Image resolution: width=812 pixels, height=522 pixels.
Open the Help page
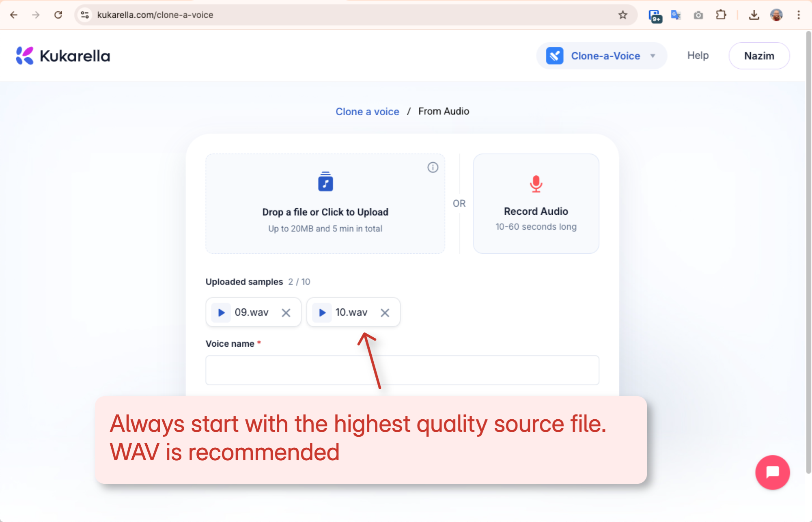[x=698, y=56]
